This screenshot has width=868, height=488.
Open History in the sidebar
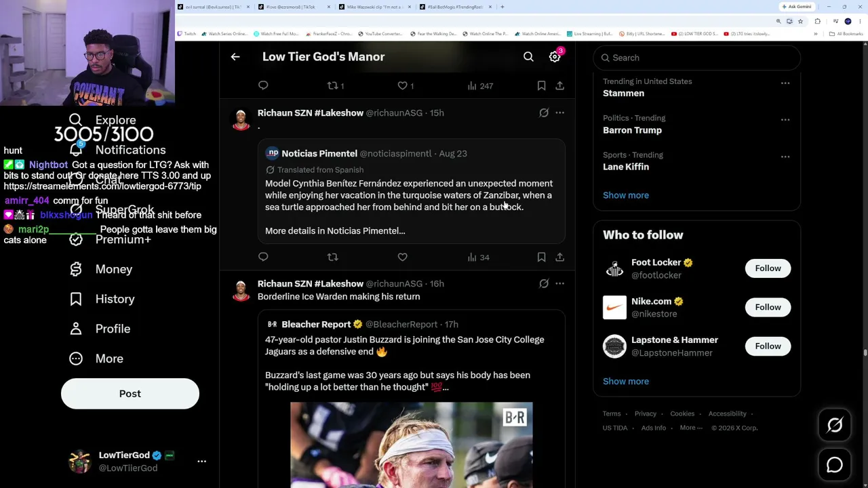click(102, 299)
